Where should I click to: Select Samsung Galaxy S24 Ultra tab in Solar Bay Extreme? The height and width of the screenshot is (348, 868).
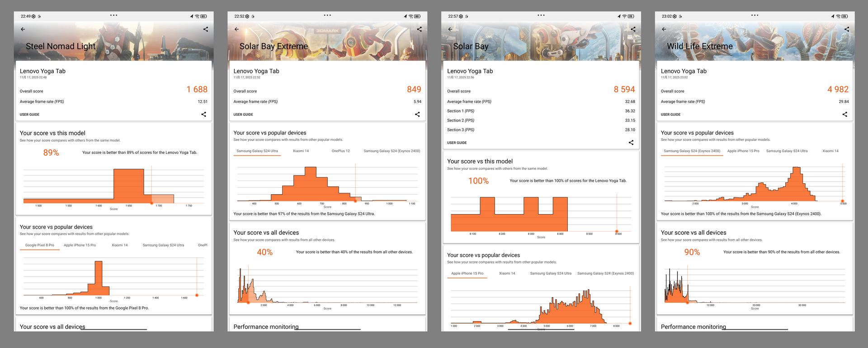(x=257, y=151)
